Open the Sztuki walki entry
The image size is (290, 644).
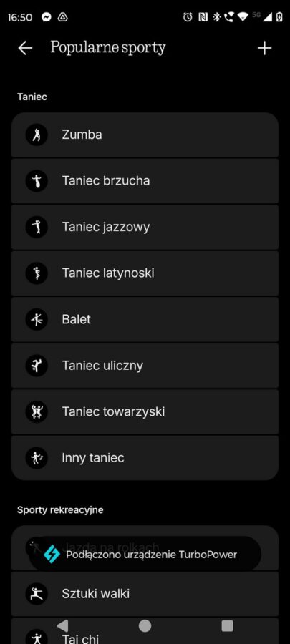(x=145, y=593)
